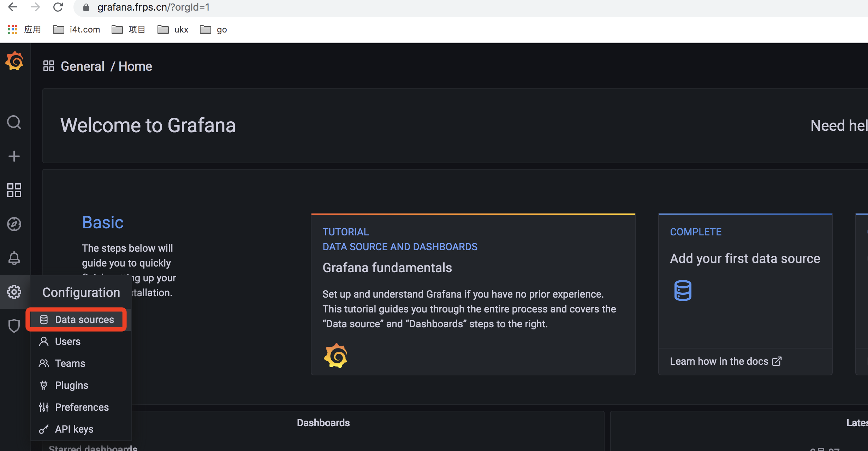The width and height of the screenshot is (868, 451).
Task: Select Teams in Configuration menu
Action: tap(81, 363)
